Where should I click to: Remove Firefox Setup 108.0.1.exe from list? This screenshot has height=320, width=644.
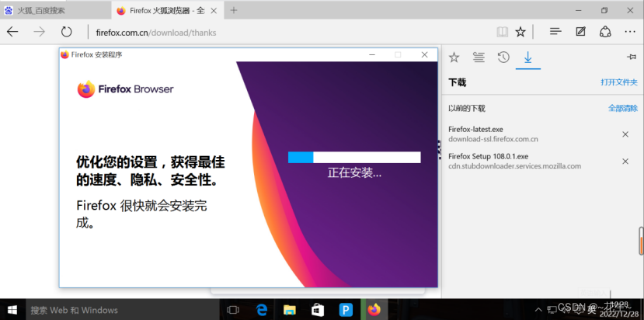(625, 162)
